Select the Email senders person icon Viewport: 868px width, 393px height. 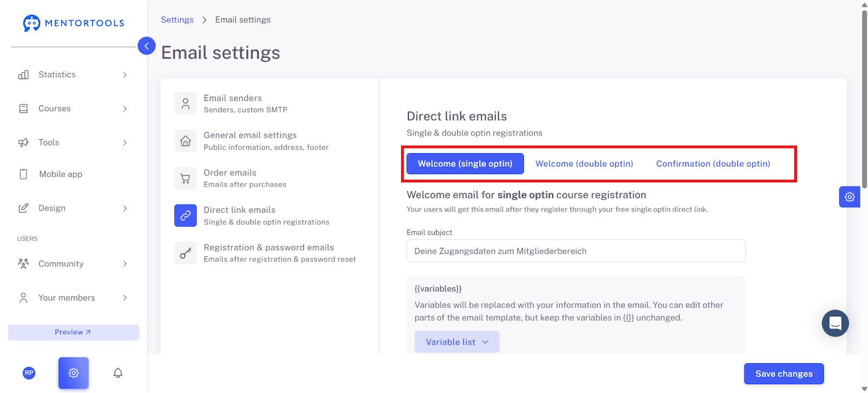(x=186, y=103)
